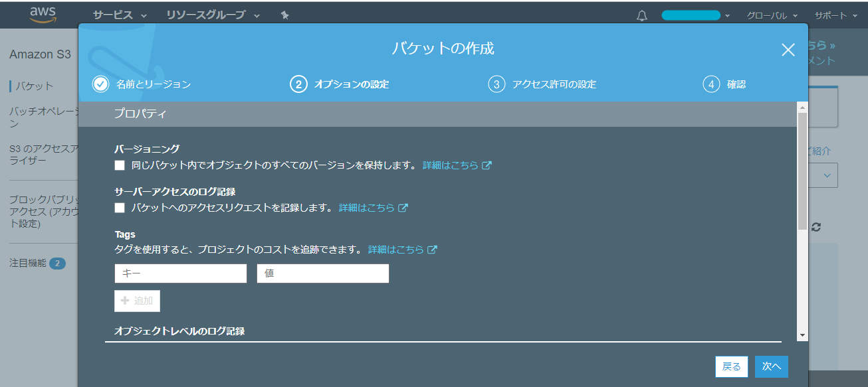Click the tag 値 input field
Screen dimensions: 868x387
(323, 273)
